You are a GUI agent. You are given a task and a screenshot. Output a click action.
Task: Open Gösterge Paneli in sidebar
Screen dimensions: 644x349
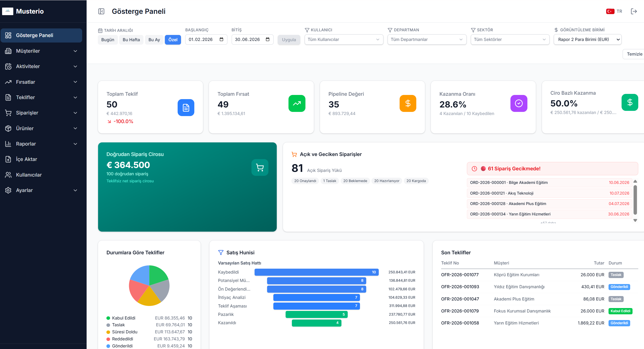41,35
